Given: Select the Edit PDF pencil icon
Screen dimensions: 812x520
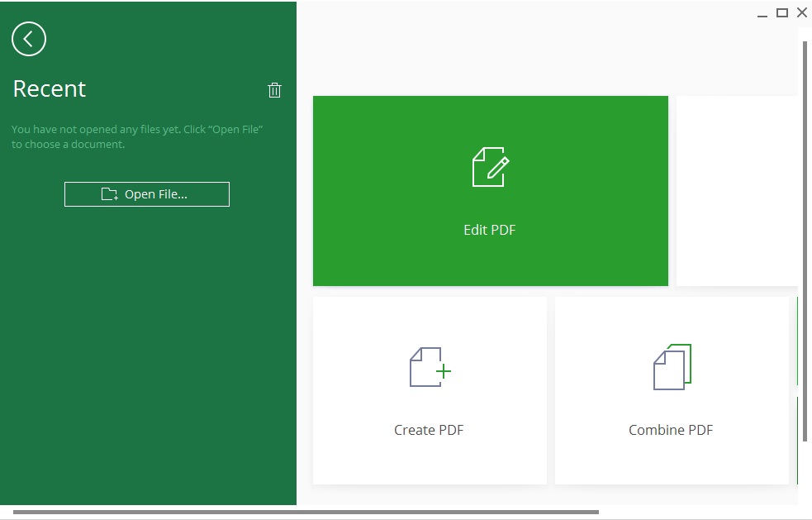Looking at the screenshot, I should 490,165.
